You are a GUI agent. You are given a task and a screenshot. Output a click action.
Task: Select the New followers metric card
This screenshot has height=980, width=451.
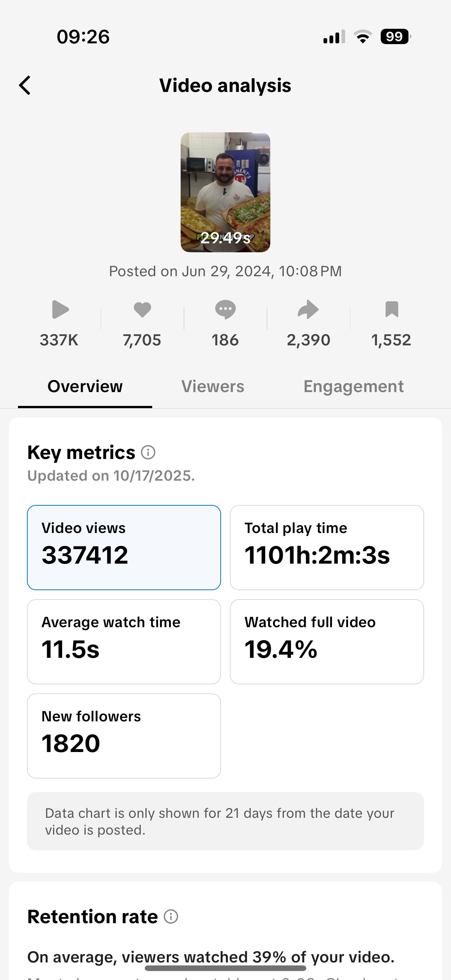pos(124,736)
